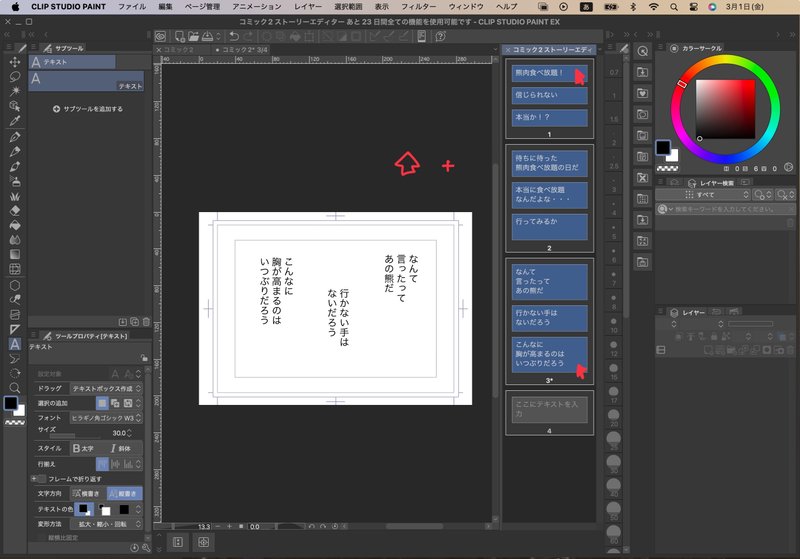Adjust font size stepper at 30.0
The height and width of the screenshot is (559, 800).
point(130,433)
